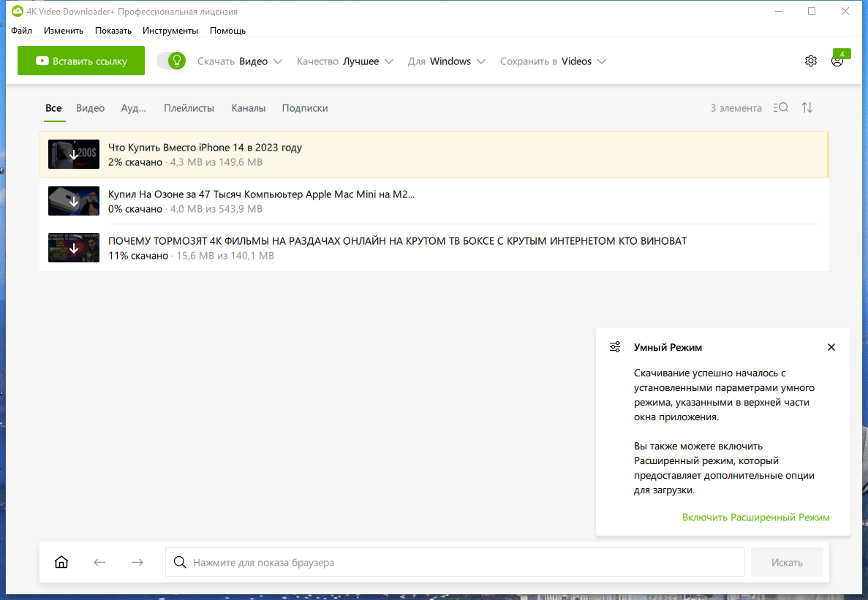
Task: Open the Файл menu
Action: 22,31
